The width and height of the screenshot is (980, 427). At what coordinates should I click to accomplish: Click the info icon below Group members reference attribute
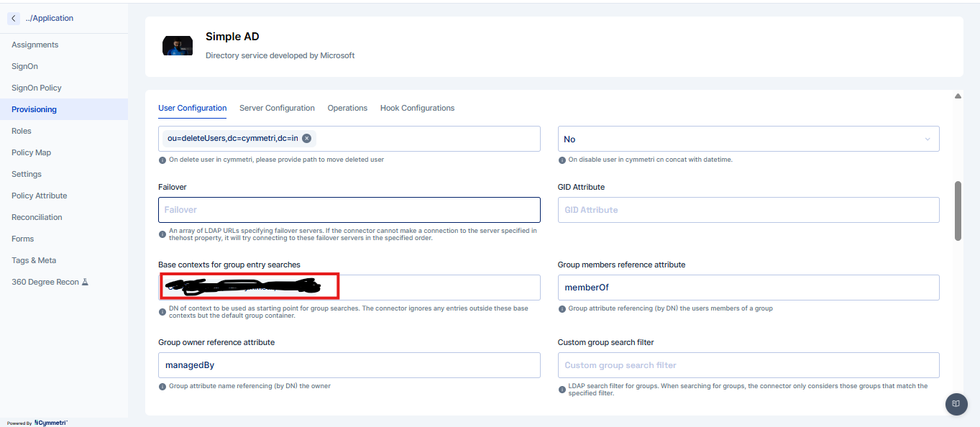click(x=562, y=309)
